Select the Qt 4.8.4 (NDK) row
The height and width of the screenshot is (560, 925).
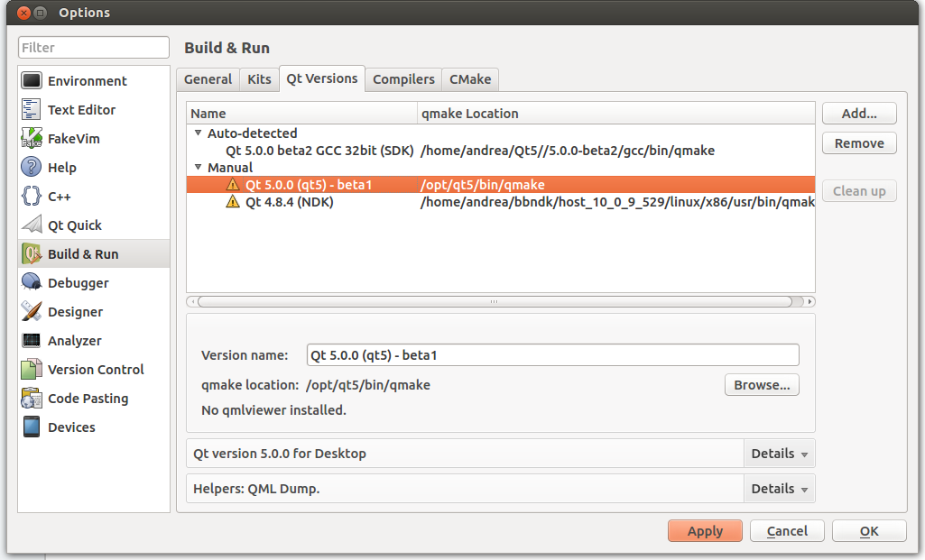click(x=501, y=202)
